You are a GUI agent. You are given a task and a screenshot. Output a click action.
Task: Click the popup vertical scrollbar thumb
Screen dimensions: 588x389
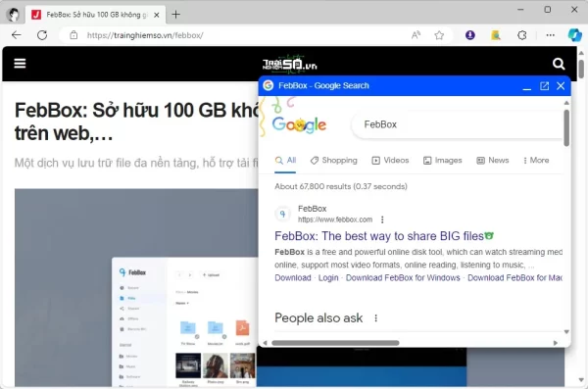566,128
